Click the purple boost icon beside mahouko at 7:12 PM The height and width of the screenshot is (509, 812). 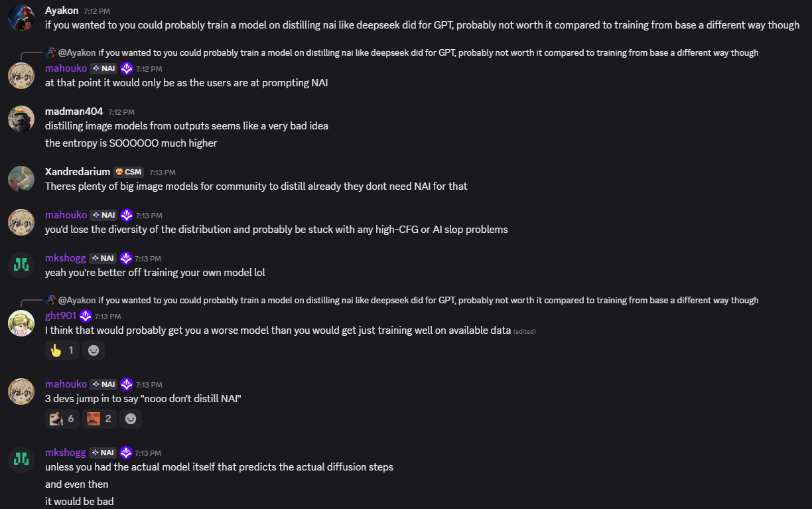(x=127, y=68)
